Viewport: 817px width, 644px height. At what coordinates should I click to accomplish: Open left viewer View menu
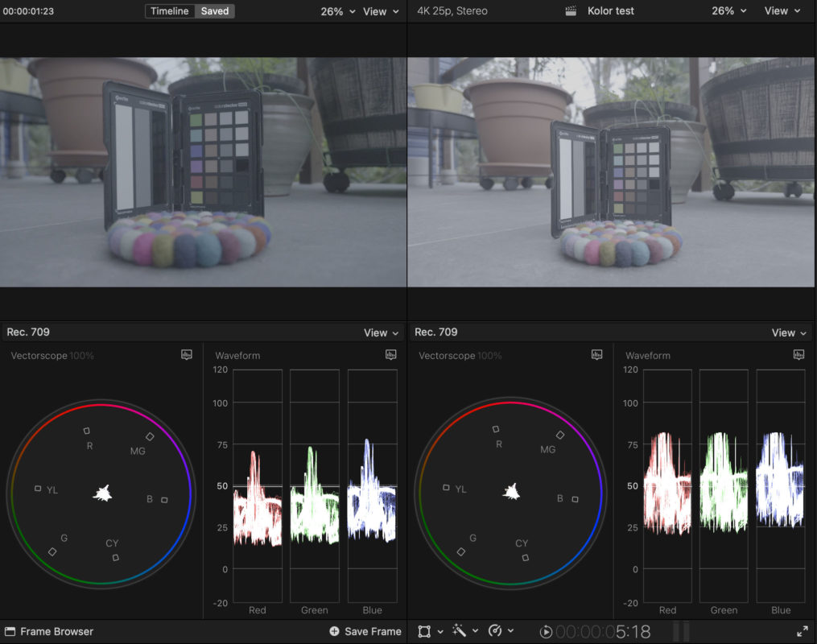click(381, 11)
